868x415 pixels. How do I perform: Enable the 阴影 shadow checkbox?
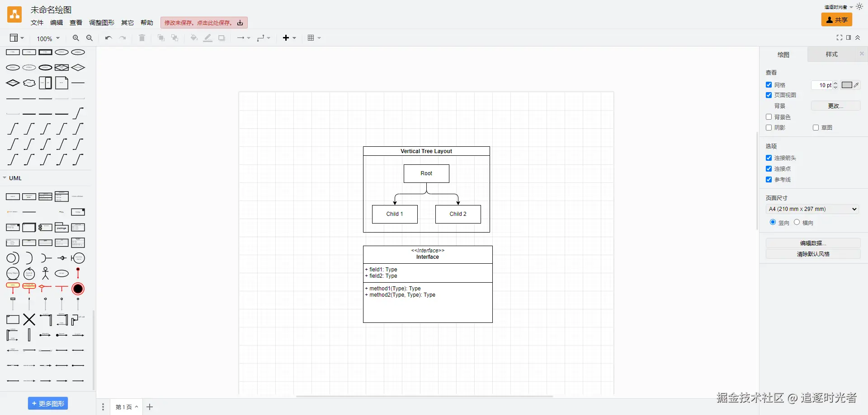coord(769,128)
